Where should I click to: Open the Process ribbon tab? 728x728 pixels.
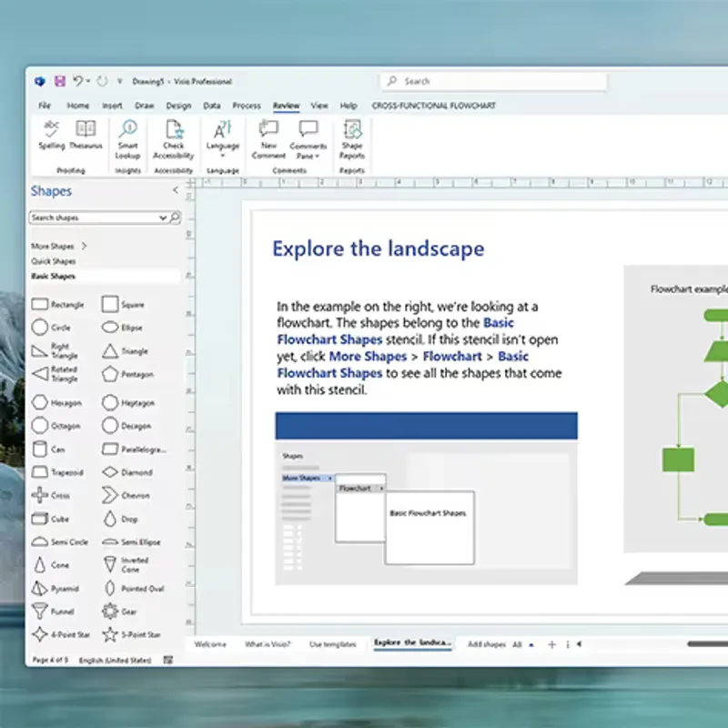pos(247,106)
